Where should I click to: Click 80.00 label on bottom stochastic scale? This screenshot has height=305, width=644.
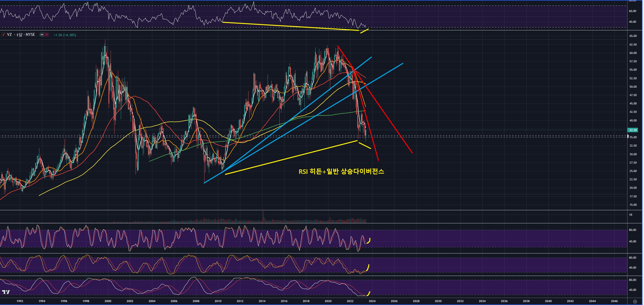632,280
